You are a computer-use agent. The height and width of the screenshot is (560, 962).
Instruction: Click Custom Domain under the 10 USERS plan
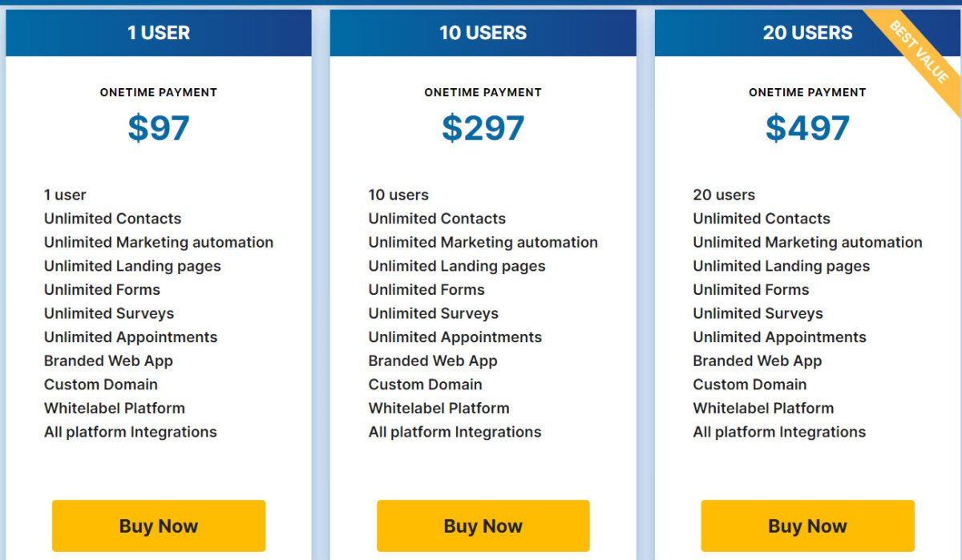(x=424, y=385)
